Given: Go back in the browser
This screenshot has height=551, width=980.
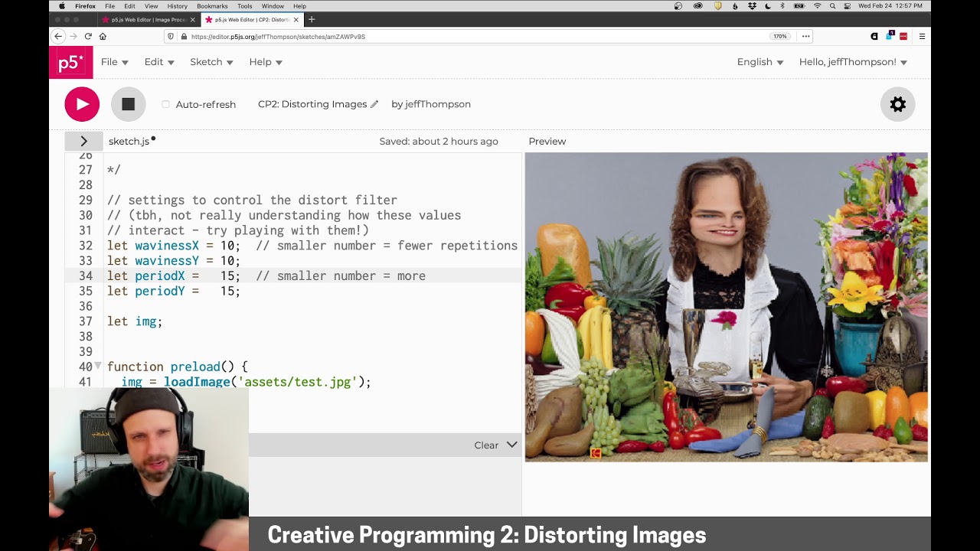Looking at the screenshot, I should [58, 36].
